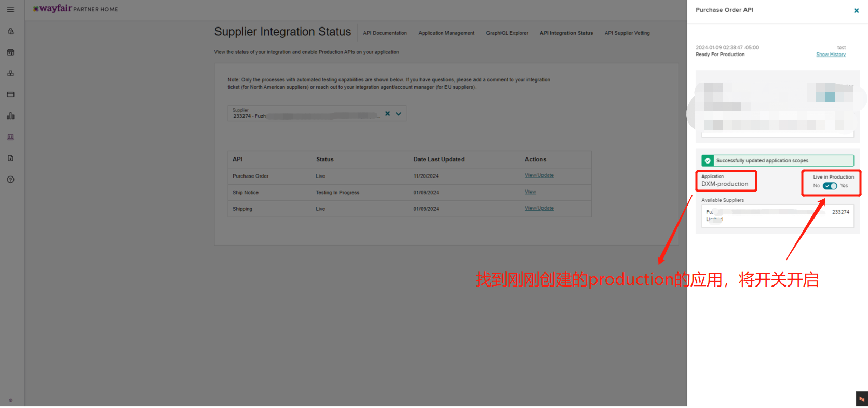Click the 01/09/2024 date in the Ship Notice row
This screenshot has width=868, height=408.
[426, 193]
